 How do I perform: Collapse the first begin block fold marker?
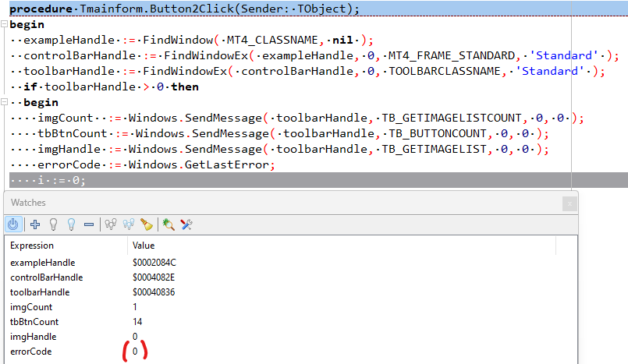pos(4,25)
